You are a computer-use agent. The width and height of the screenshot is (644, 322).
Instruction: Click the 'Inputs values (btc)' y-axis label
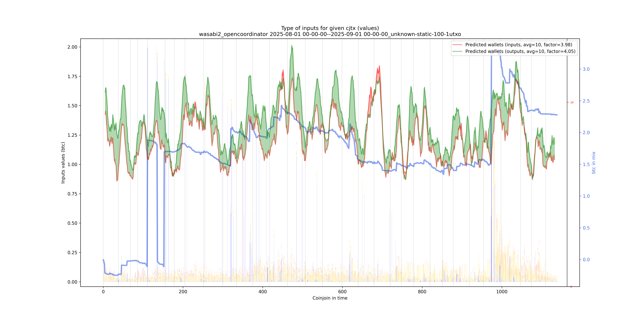[x=63, y=163]
